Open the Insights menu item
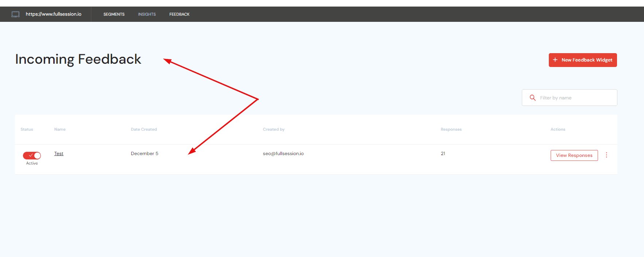This screenshot has width=644, height=257. tap(147, 14)
